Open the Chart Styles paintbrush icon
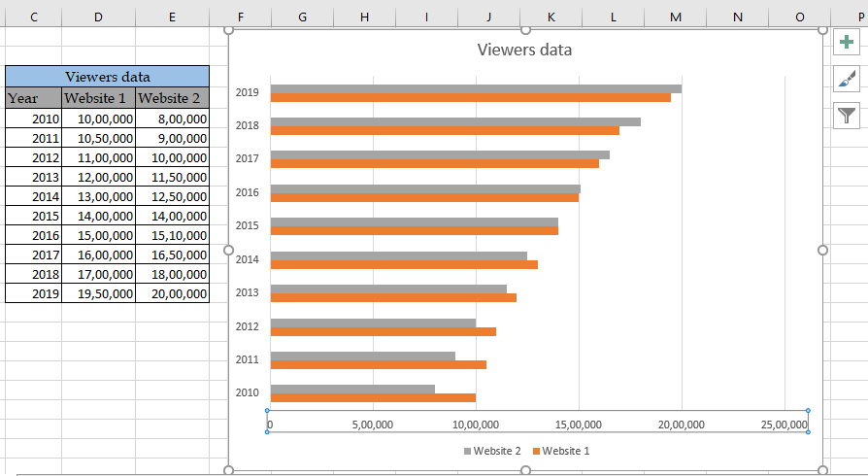The width and height of the screenshot is (868, 476). (847, 80)
